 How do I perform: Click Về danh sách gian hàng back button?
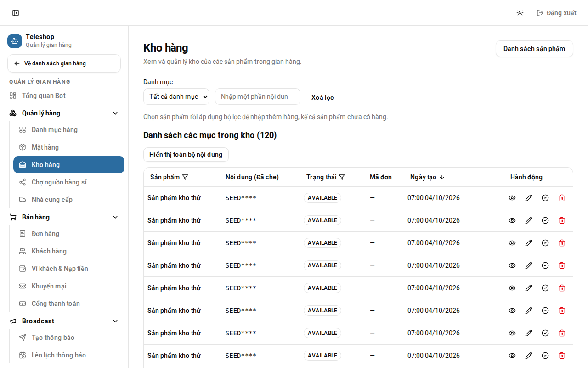(x=64, y=63)
